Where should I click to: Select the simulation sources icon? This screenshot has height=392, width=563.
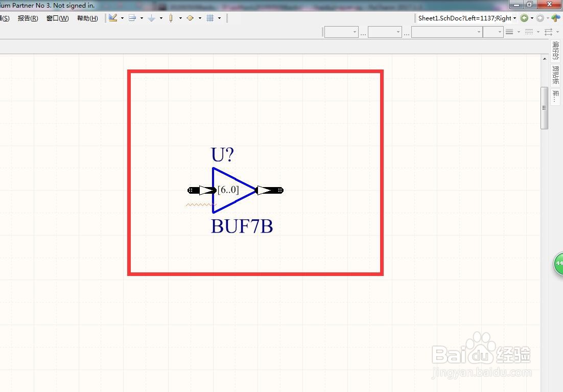190,18
